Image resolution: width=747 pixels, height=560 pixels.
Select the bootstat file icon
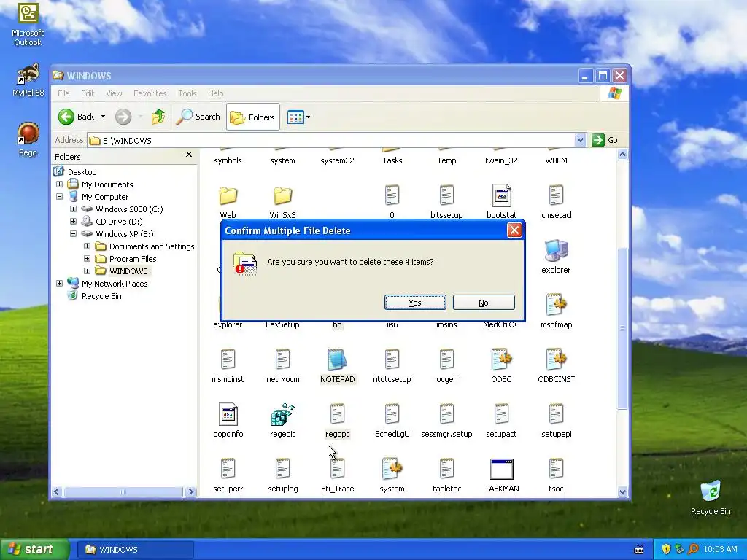click(502, 195)
